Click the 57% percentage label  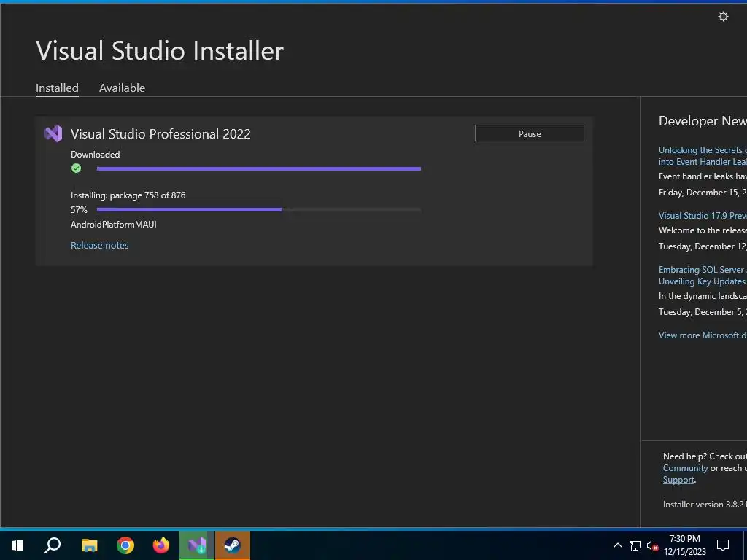click(79, 209)
